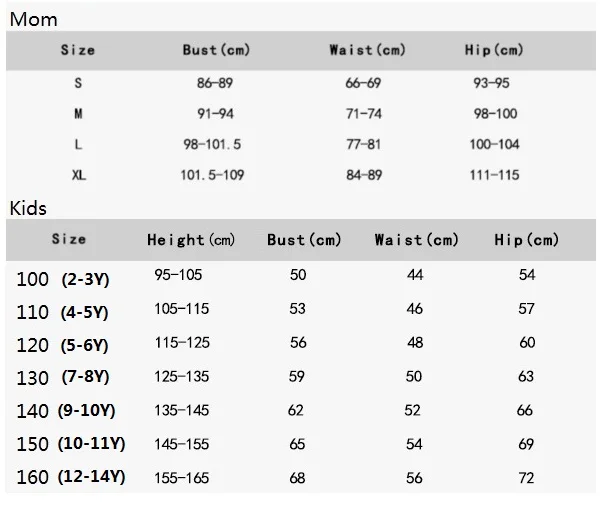
Task: Select the Mom size XL row label
Action: pos(78,175)
